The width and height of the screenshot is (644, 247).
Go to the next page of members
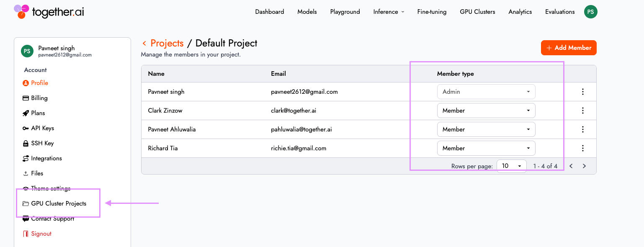pyautogui.click(x=584, y=166)
